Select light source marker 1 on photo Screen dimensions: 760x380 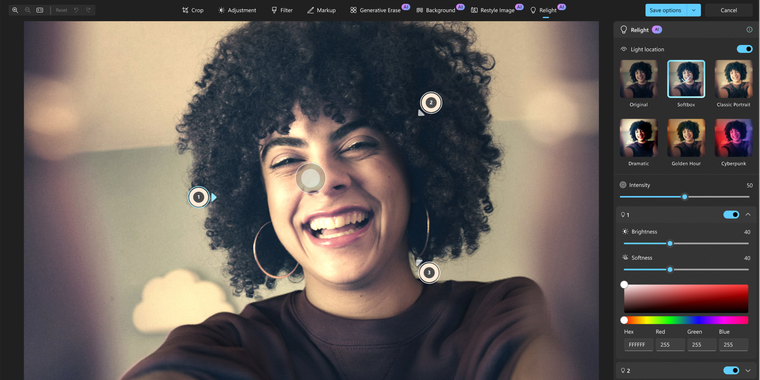coord(198,197)
